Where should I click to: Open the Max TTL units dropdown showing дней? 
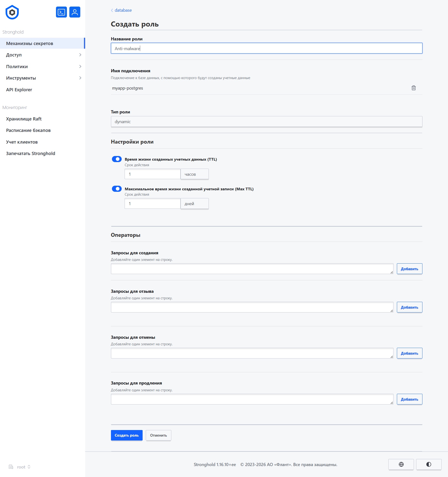[194, 203]
